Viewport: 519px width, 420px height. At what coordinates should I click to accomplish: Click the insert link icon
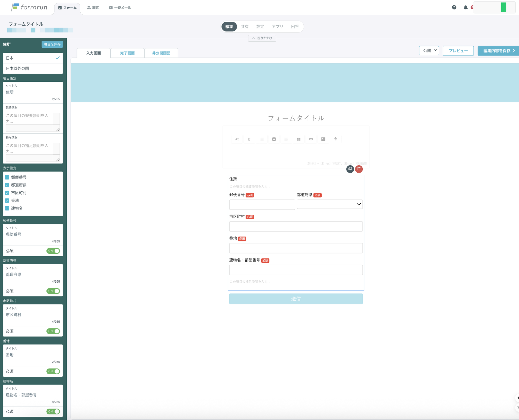tap(311, 139)
